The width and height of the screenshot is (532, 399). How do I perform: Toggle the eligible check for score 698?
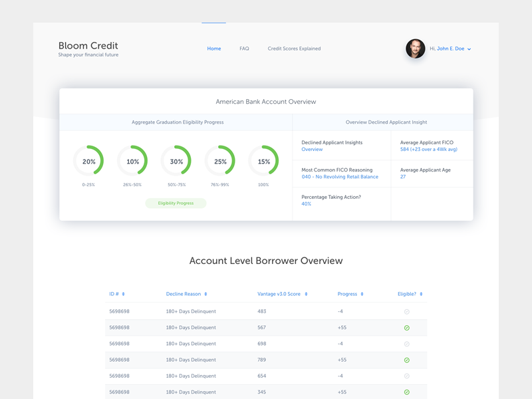point(407,344)
